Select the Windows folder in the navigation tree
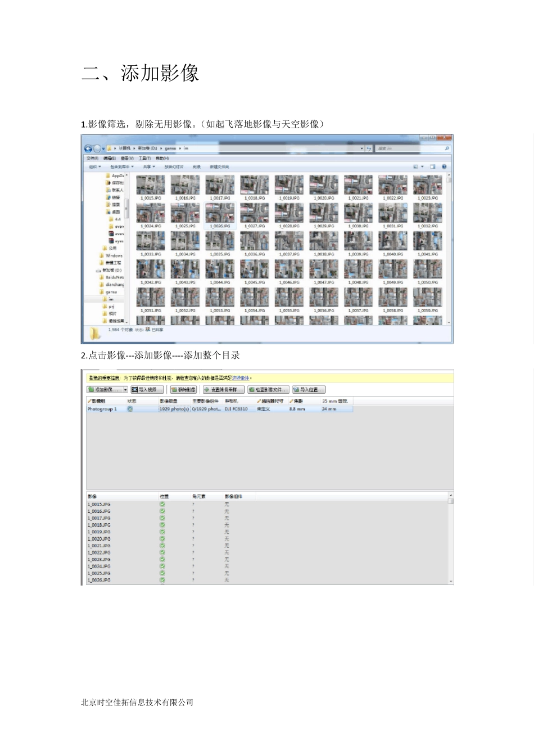 coord(111,255)
